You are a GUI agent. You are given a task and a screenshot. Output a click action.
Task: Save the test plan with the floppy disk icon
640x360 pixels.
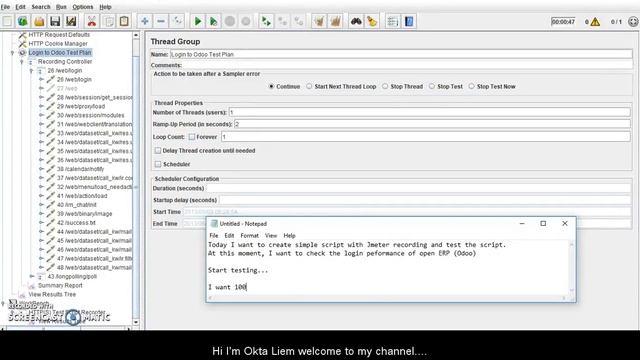click(x=55, y=21)
